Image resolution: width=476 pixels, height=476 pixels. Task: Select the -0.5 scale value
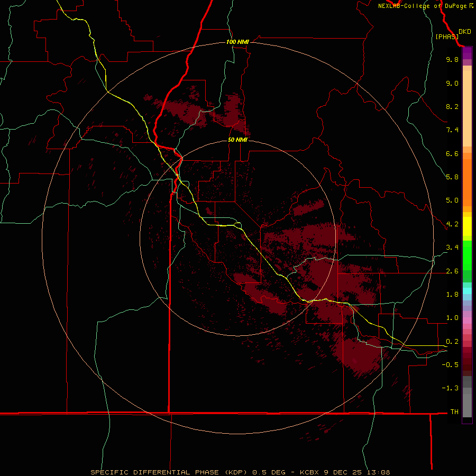[450, 365]
